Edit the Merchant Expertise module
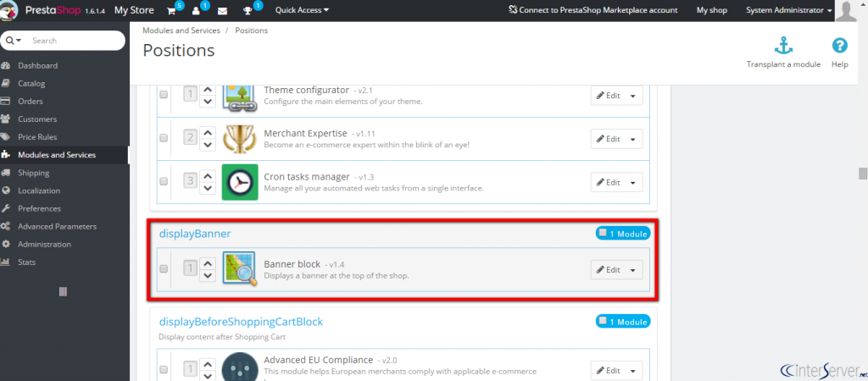This screenshot has height=381, width=868. [609, 139]
